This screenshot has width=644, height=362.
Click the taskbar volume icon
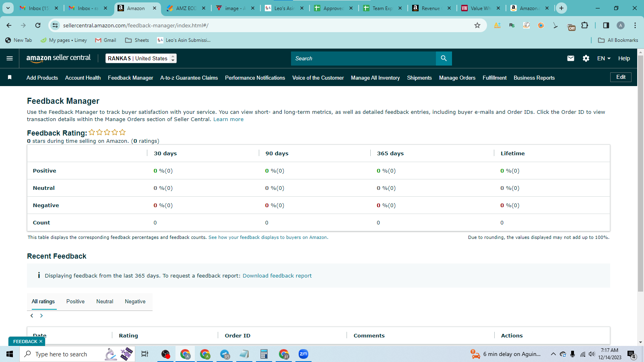(592, 354)
